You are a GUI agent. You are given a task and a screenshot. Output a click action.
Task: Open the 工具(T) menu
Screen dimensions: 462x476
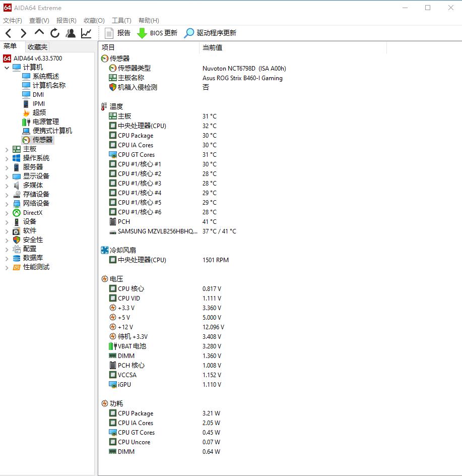click(121, 20)
